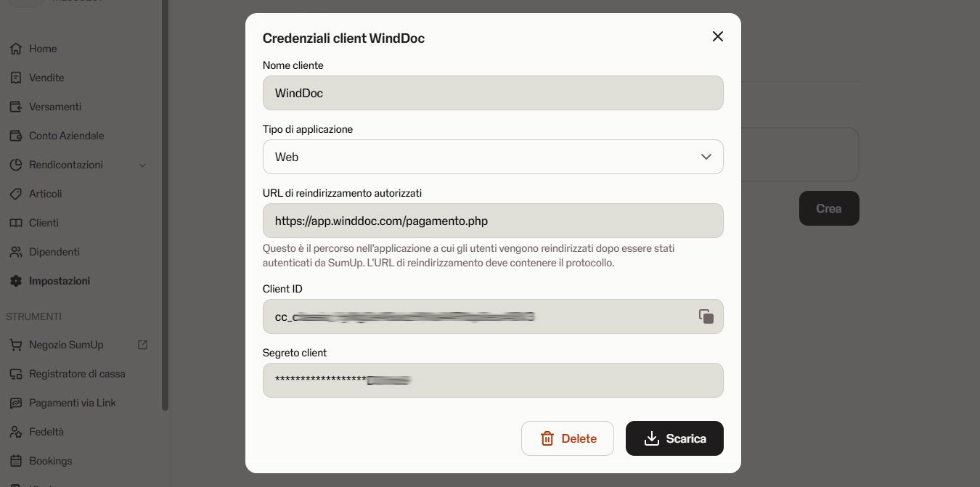Click the Nome cliente field containing WindDoc

coord(493,93)
